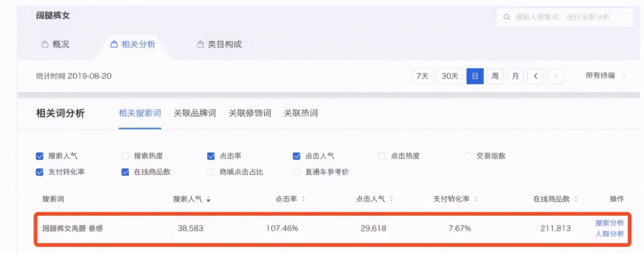Image resolution: width=644 pixels, height=253 pixels.
Task: Sort by 在线商品数 arrows icon
Action: point(576,199)
